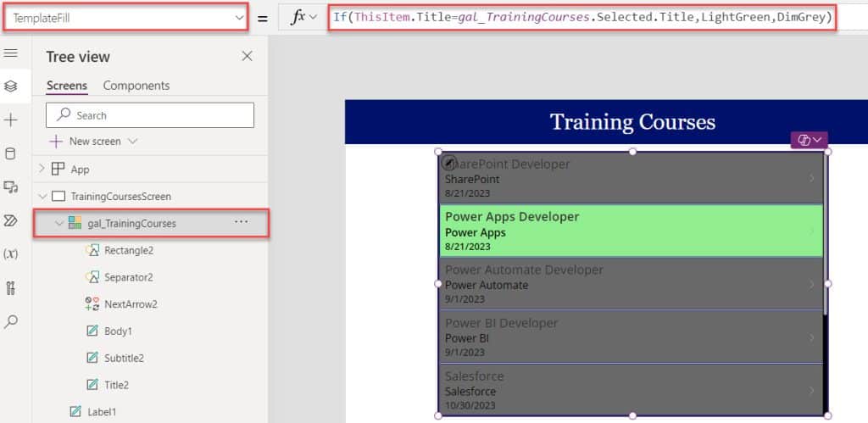
Task: Click the Salesforce row arrow
Action: click(x=812, y=390)
